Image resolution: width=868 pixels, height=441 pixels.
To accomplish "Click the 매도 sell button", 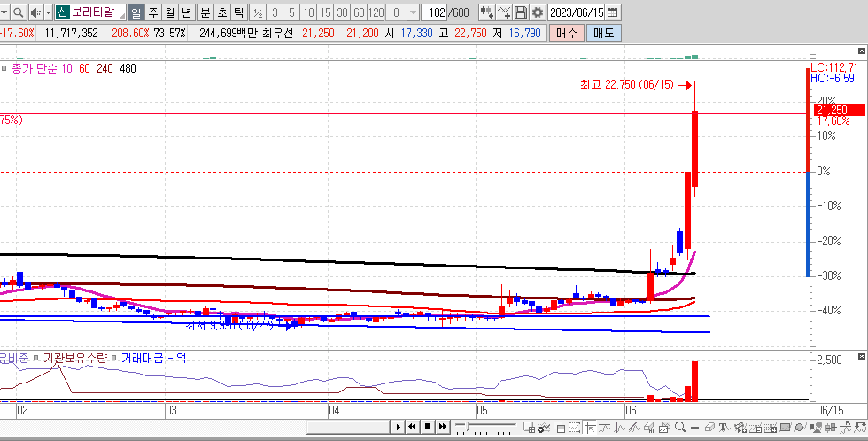I will tap(603, 33).
